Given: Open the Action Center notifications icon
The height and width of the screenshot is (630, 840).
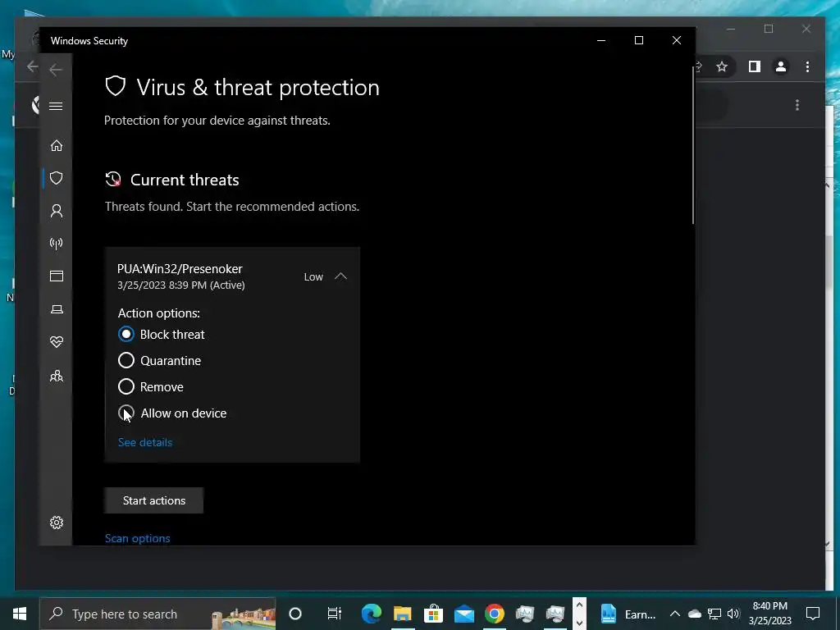Looking at the screenshot, I should pyautogui.click(x=813, y=614).
